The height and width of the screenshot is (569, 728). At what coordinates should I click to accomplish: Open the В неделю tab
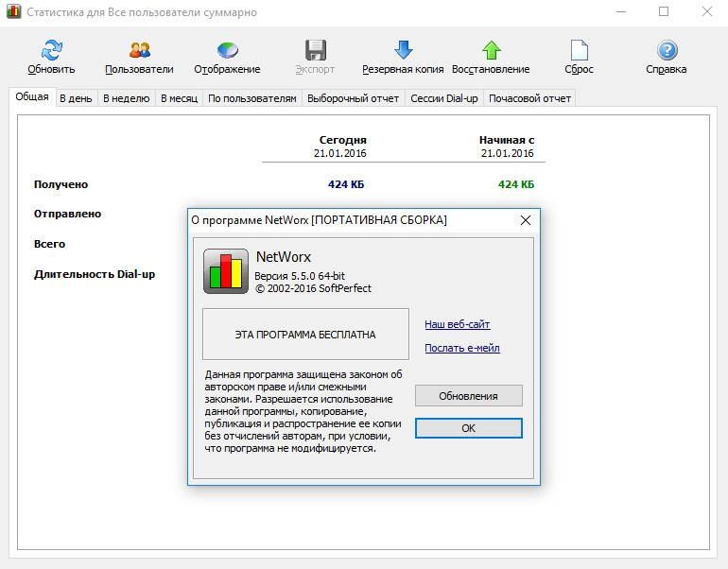127,98
